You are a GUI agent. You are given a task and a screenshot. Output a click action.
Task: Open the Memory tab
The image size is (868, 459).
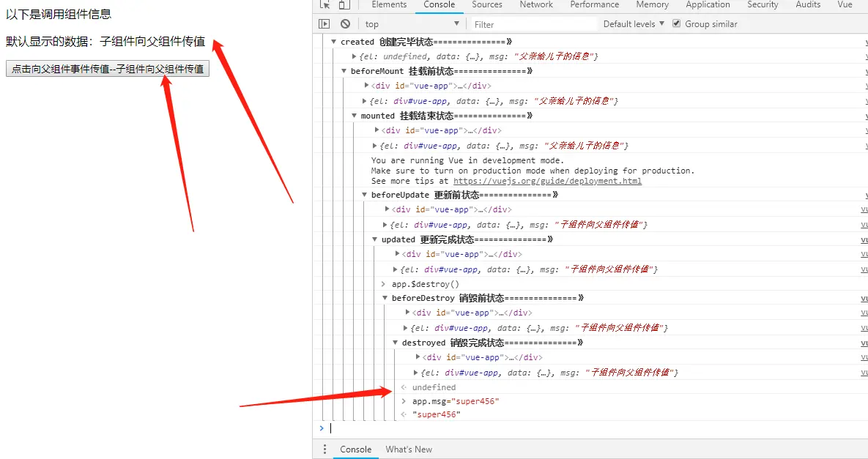[652, 4]
